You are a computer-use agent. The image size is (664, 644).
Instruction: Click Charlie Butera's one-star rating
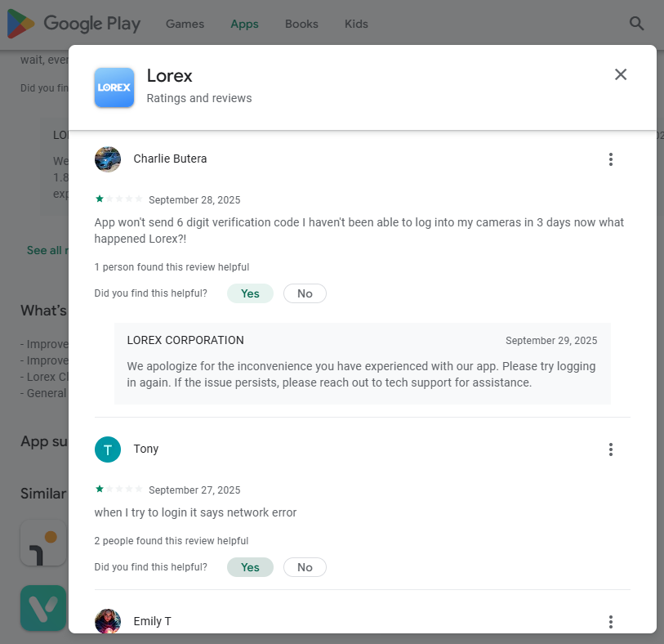pos(118,199)
